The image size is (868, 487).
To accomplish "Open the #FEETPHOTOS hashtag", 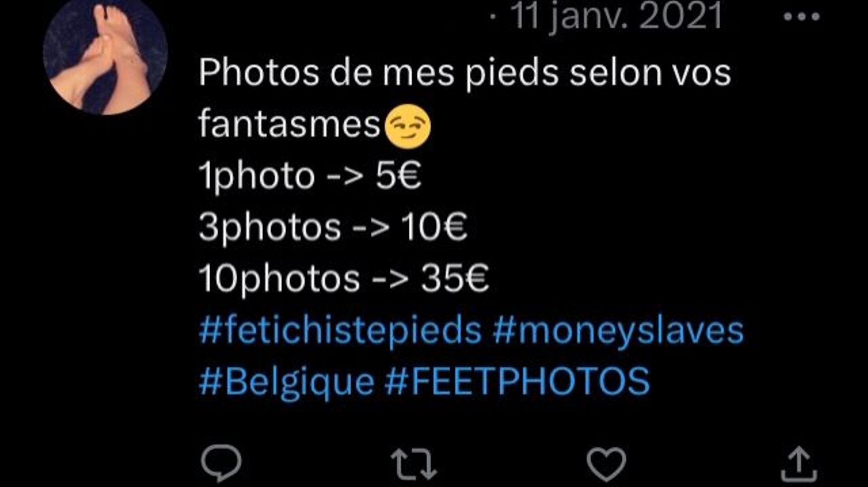I will pyautogui.click(x=517, y=381).
